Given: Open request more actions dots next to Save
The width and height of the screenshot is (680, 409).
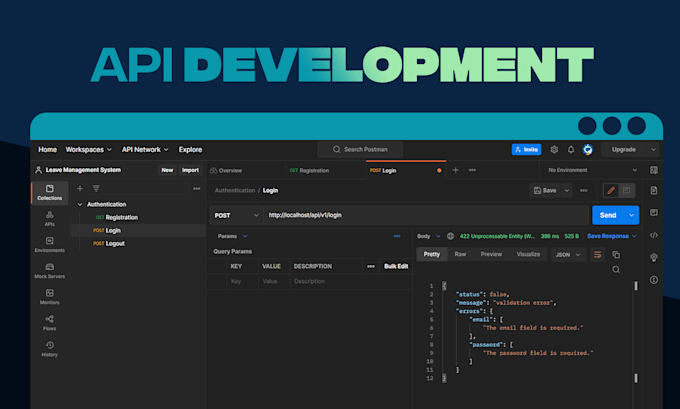Looking at the screenshot, I should coord(583,190).
